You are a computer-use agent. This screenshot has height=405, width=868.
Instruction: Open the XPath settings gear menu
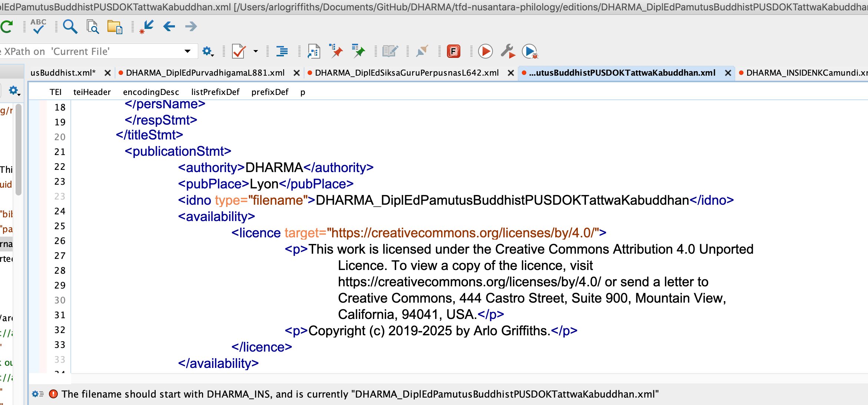point(208,51)
